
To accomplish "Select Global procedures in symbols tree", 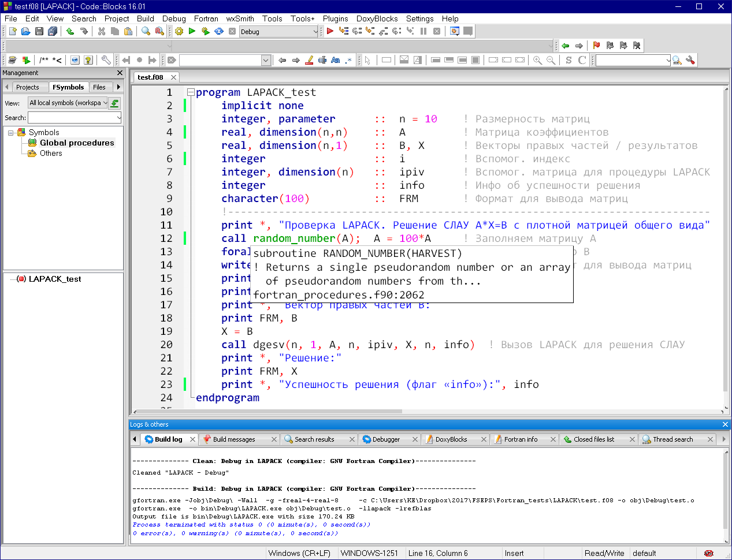I will 77,143.
